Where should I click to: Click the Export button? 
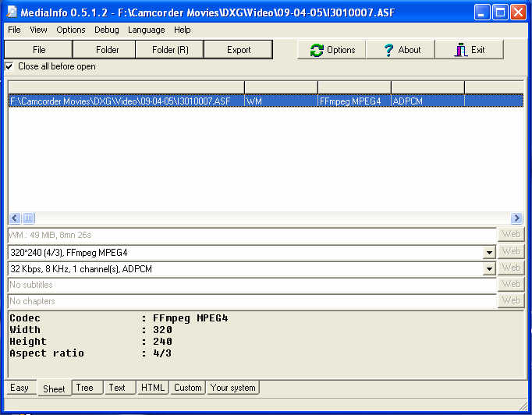(x=239, y=50)
